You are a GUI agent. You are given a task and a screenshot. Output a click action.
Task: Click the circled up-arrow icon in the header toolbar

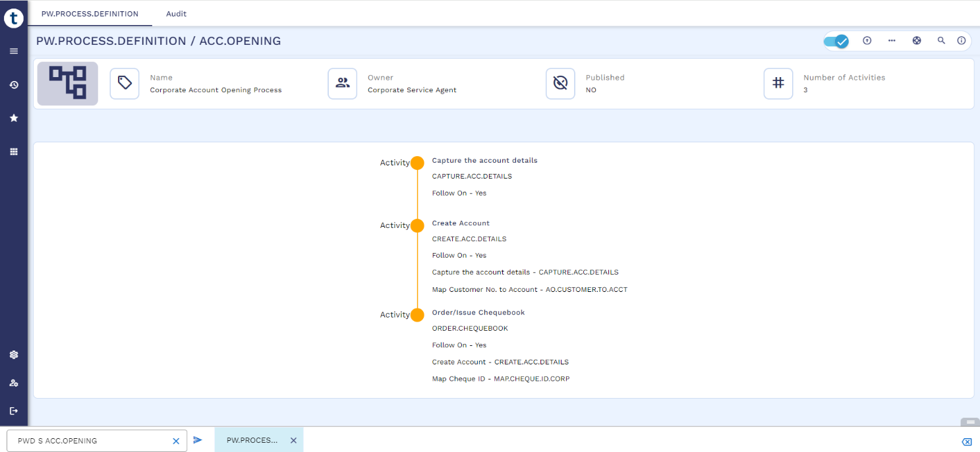coord(867,41)
